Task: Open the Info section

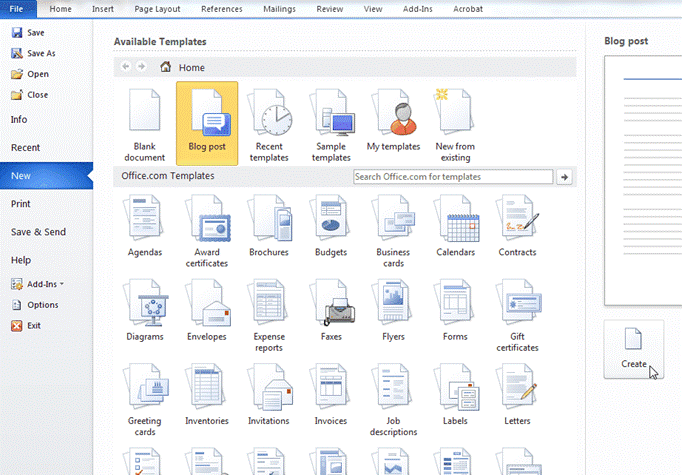Action: coord(19,120)
